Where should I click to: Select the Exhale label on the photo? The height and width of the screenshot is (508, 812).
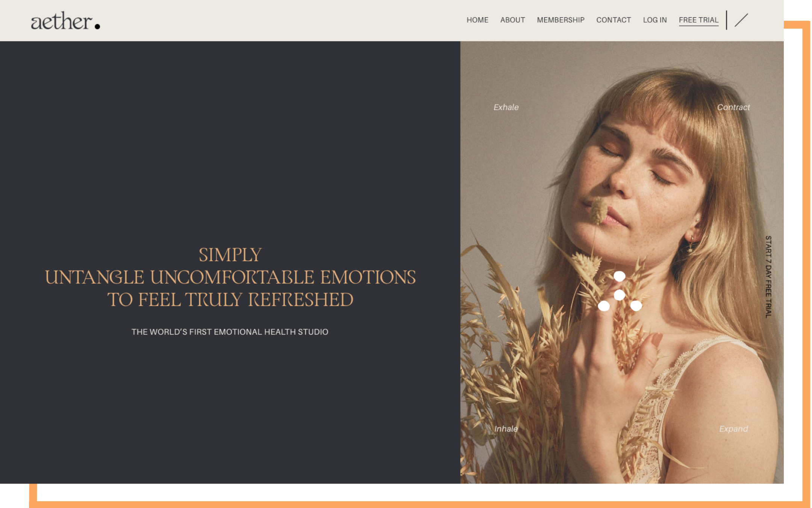(x=506, y=107)
